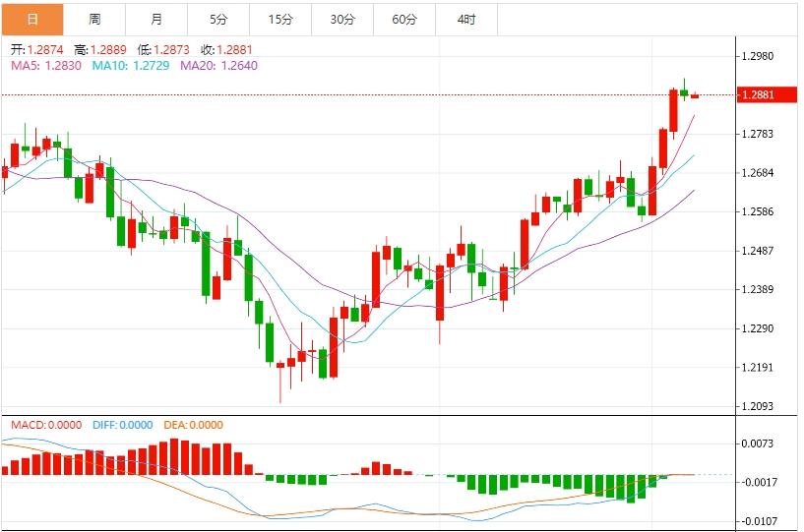Image resolution: width=804 pixels, height=532 pixels.
Task: Open the 30分 timeframe tab
Action: point(342,20)
